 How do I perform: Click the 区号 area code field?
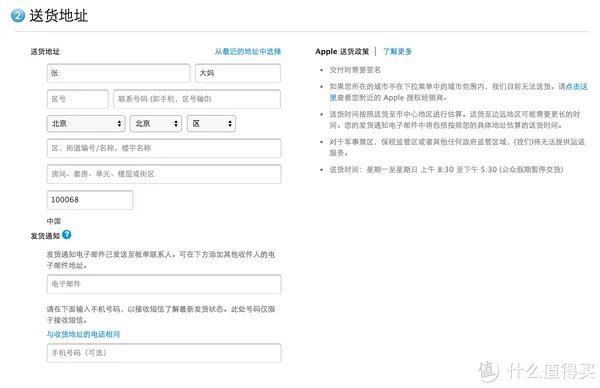(78, 99)
